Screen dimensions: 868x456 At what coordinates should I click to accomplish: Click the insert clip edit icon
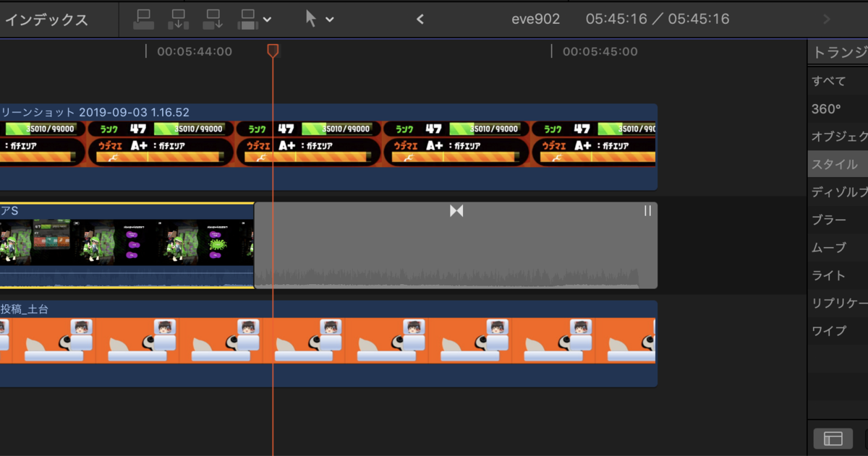[x=179, y=19]
